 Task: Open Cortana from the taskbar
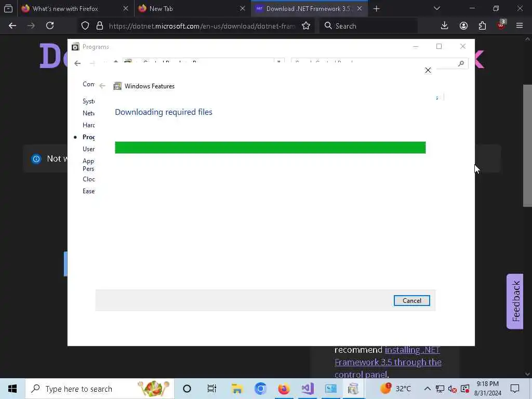tap(187, 389)
